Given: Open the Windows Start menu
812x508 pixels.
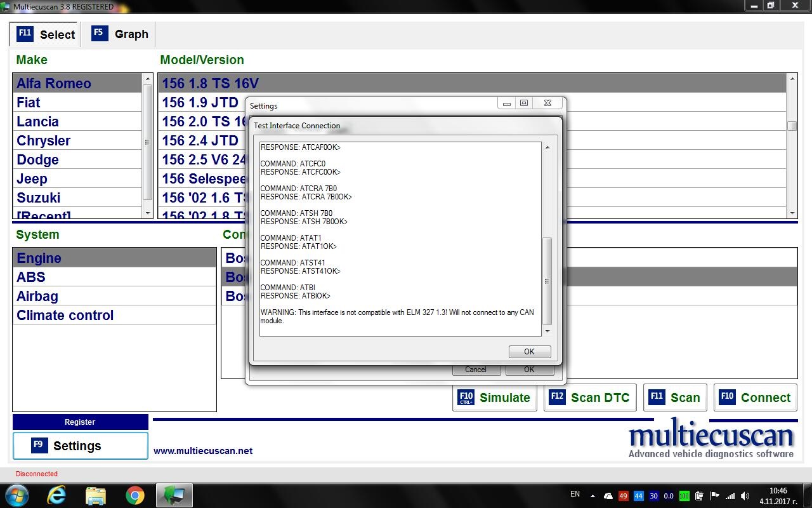Looking at the screenshot, I should click(16, 495).
